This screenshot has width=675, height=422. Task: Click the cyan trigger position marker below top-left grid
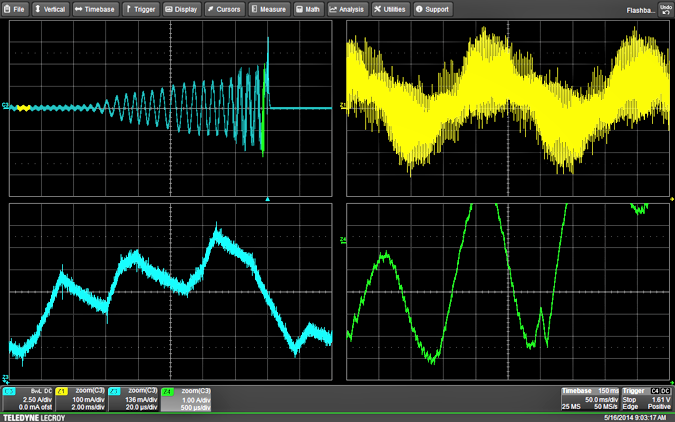coord(268,199)
